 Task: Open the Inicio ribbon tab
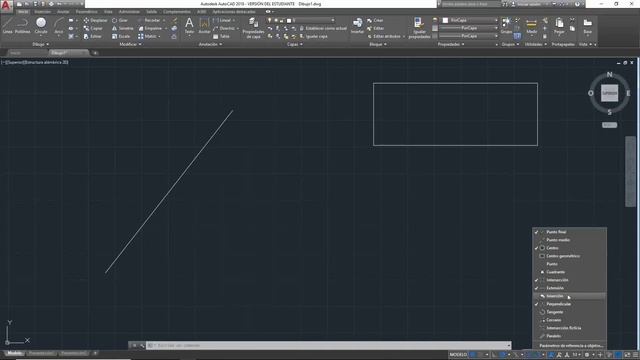(x=23, y=12)
